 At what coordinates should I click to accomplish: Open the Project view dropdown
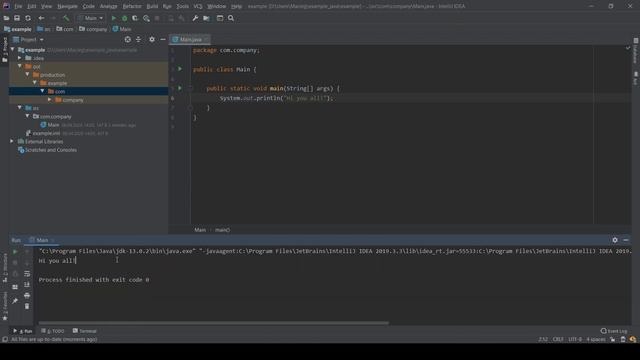pyautogui.click(x=29, y=40)
